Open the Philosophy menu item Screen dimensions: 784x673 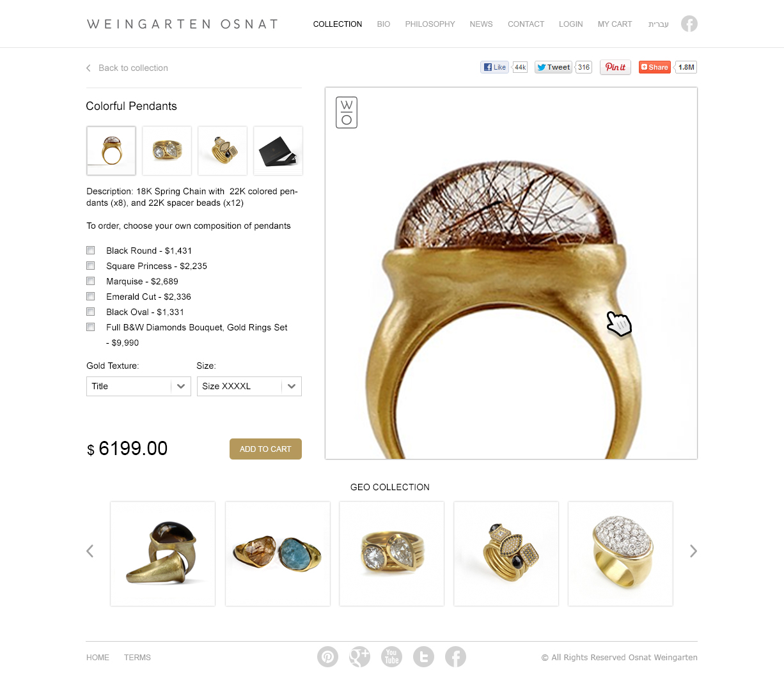(430, 24)
